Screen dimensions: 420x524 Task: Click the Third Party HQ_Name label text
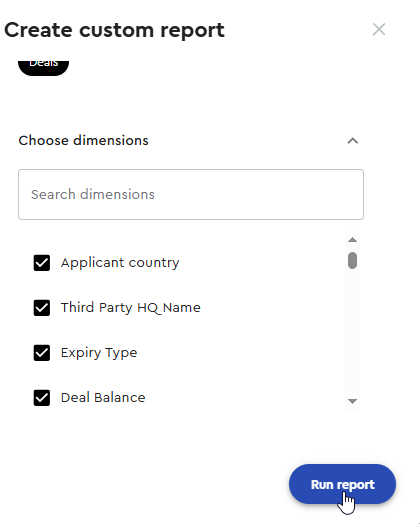(131, 308)
